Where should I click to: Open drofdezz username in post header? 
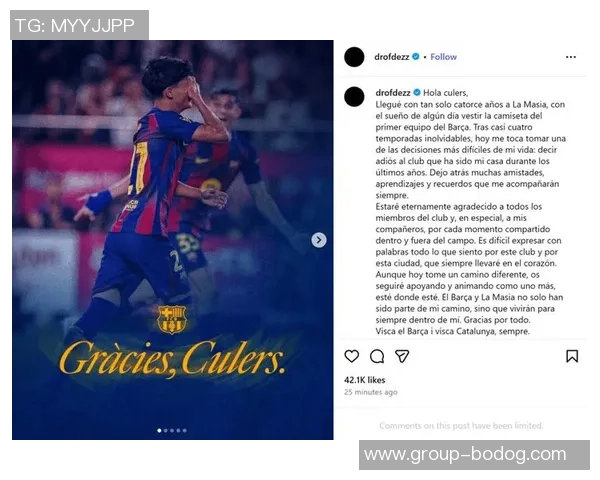[x=392, y=57]
